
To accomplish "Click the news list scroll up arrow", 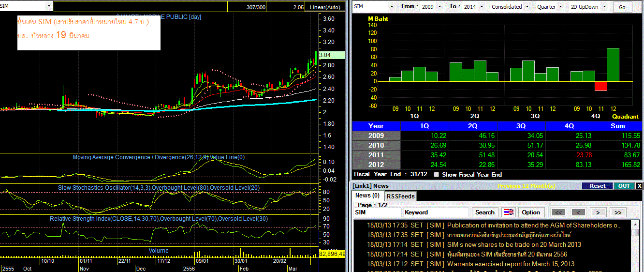I will (635, 224).
